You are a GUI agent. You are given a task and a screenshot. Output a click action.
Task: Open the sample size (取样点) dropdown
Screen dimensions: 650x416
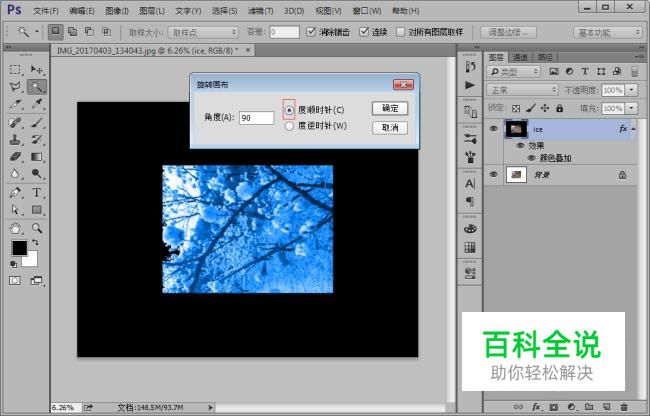[x=203, y=32]
